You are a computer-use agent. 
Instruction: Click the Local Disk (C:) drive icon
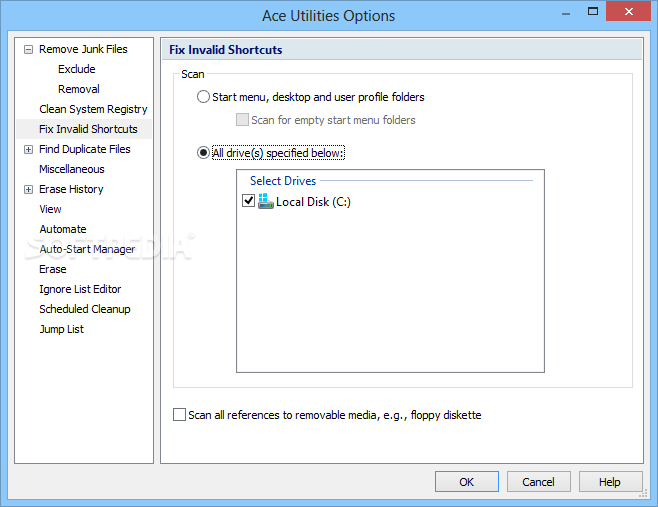tap(265, 201)
